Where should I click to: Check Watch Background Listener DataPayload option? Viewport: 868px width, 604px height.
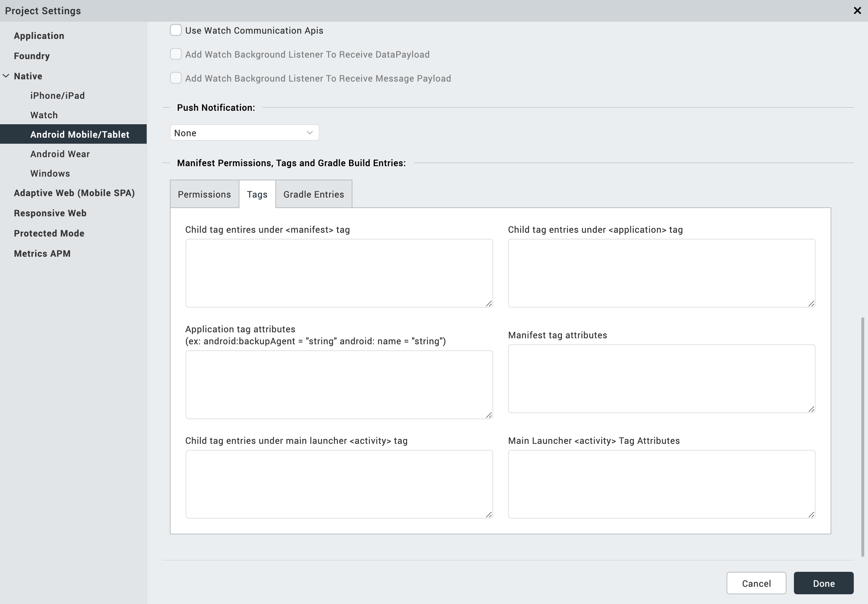(176, 54)
